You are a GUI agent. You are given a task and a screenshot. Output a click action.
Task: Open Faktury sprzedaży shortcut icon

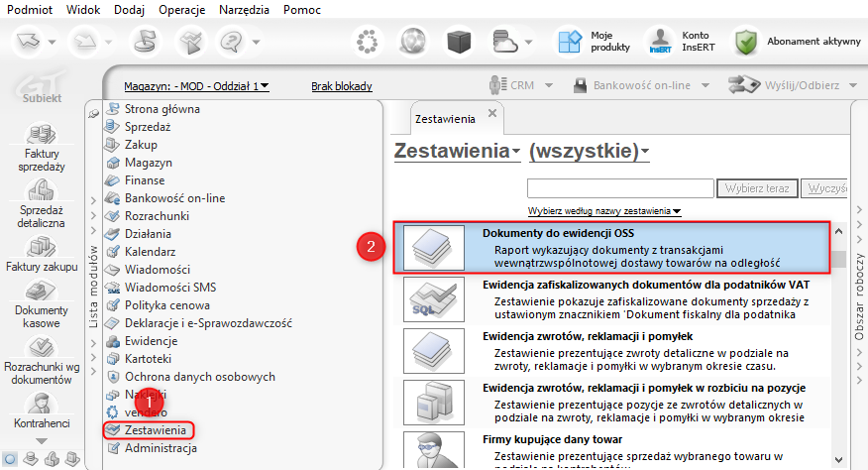42,134
